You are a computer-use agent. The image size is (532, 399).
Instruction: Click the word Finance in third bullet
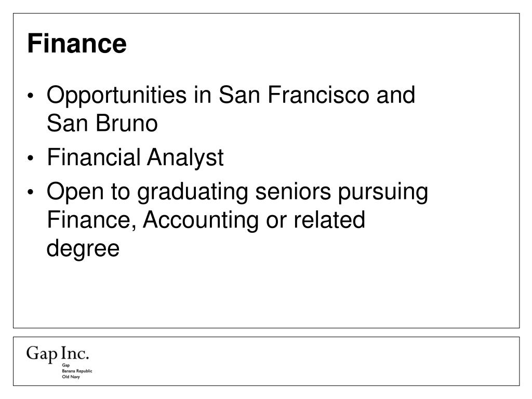(91, 220)
